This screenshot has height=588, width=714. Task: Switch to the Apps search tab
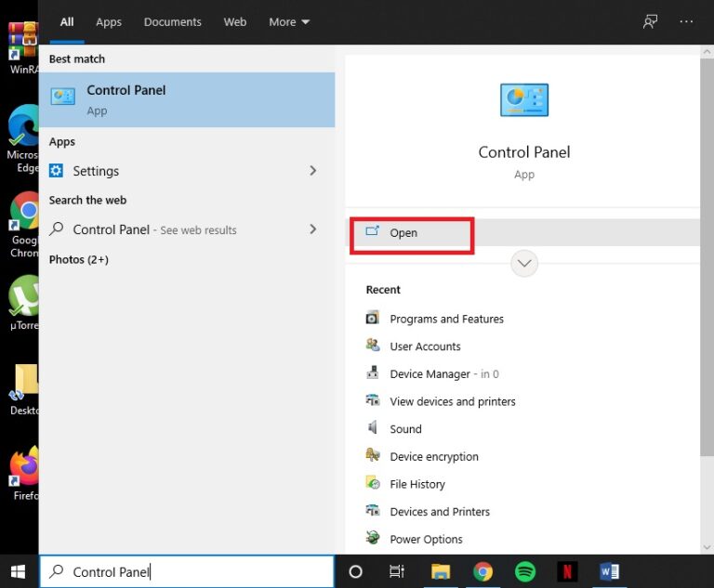(109, 22)
